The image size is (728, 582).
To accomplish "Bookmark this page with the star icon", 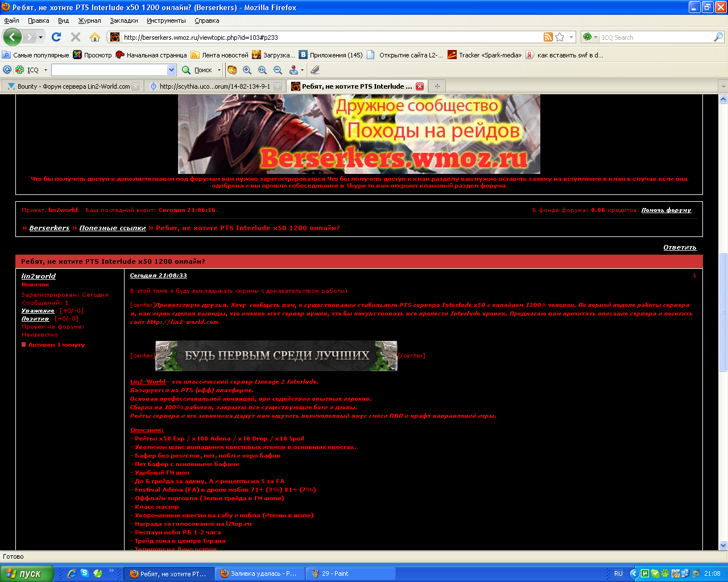I will tap(560, 37).
